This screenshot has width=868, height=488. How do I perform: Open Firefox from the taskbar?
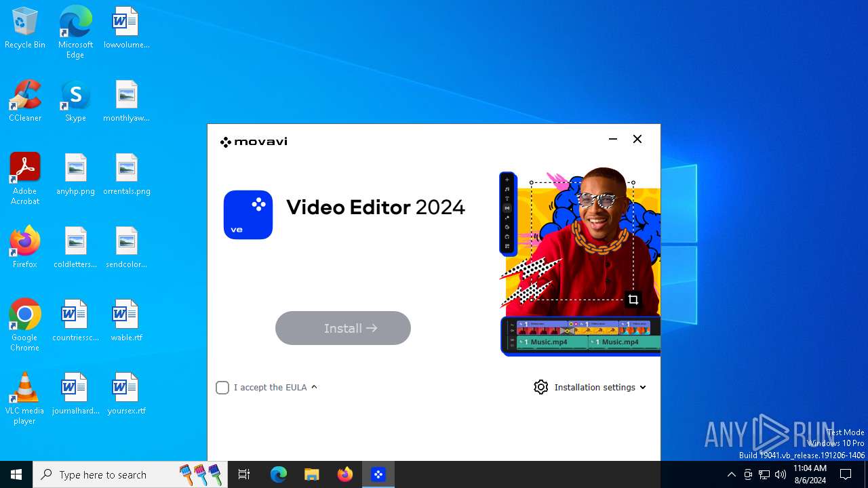point(345,474)
